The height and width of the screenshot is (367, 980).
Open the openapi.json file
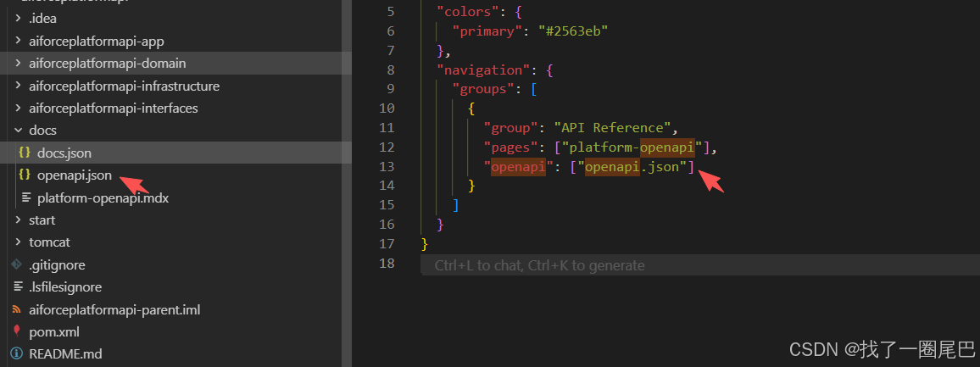(x=74, y=175)
